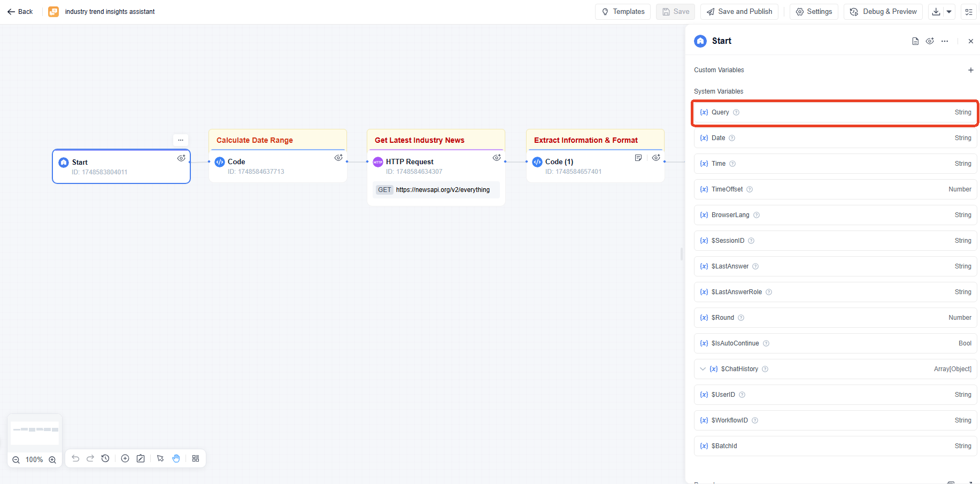Screen dimensions: 980x484
Task: Open the Templates gallery
Action: click(x=623, y=12)
